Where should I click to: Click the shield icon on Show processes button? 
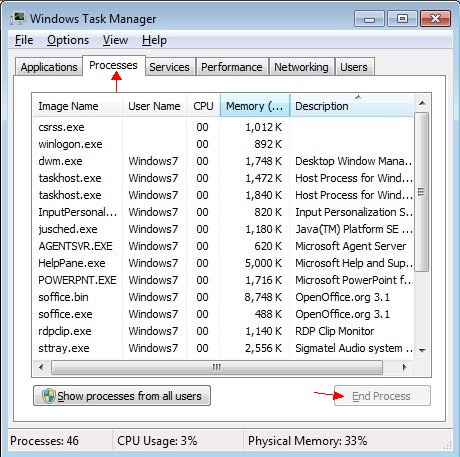[49, 396]
